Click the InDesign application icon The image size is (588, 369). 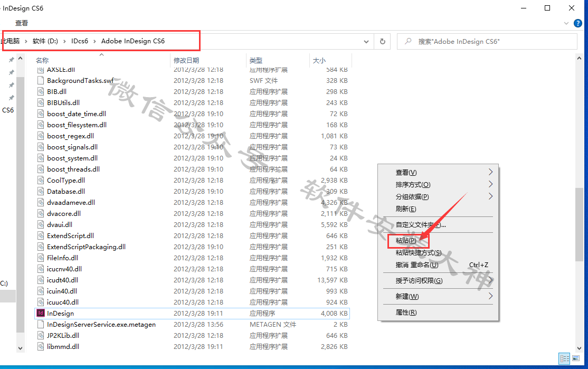[41, 313]
